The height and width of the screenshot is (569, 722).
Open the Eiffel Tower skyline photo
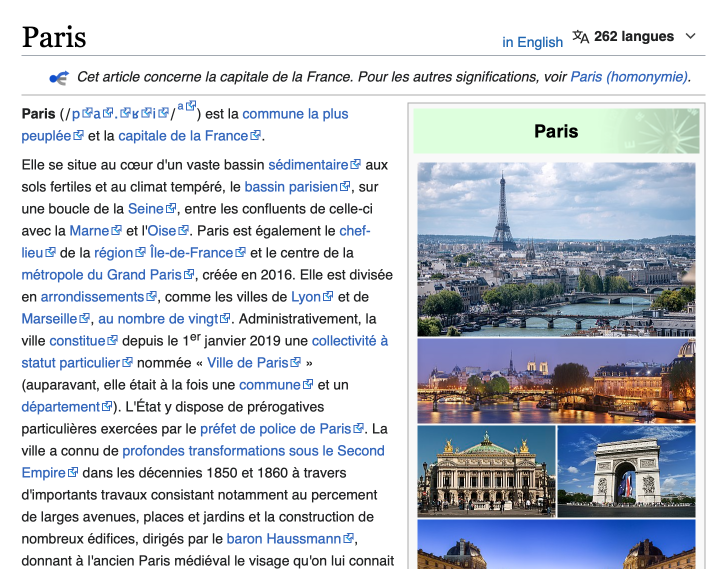point(556,248)
